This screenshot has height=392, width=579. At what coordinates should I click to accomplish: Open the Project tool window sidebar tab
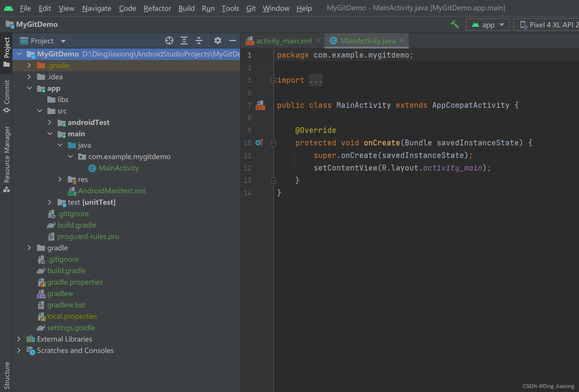click(6, 52)
